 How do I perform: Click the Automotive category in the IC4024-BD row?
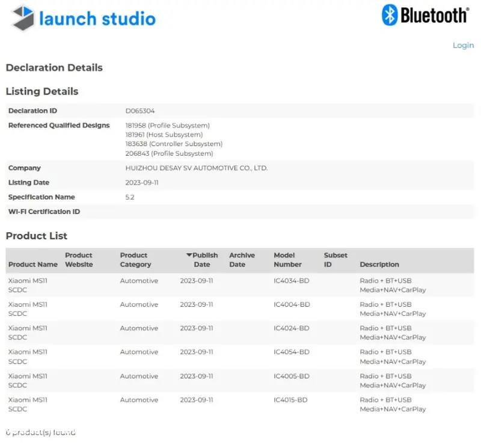[139, 328]
